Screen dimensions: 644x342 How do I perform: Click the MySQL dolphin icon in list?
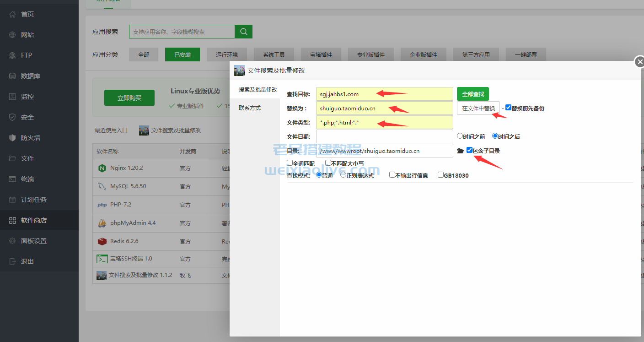tap(102, 186)
